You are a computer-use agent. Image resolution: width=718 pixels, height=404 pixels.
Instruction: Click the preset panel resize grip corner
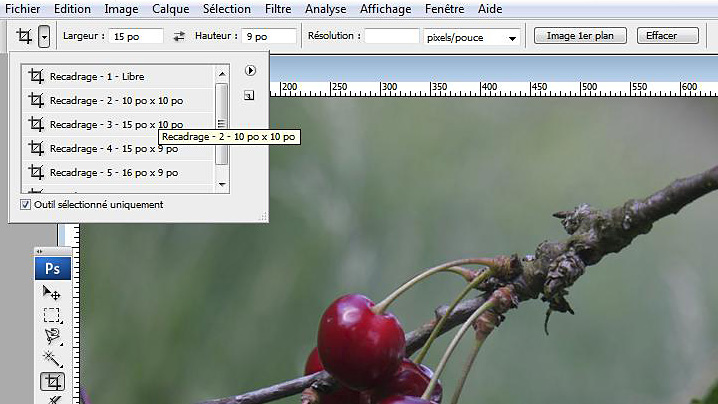pyautogui.click(x=264, y=217)
